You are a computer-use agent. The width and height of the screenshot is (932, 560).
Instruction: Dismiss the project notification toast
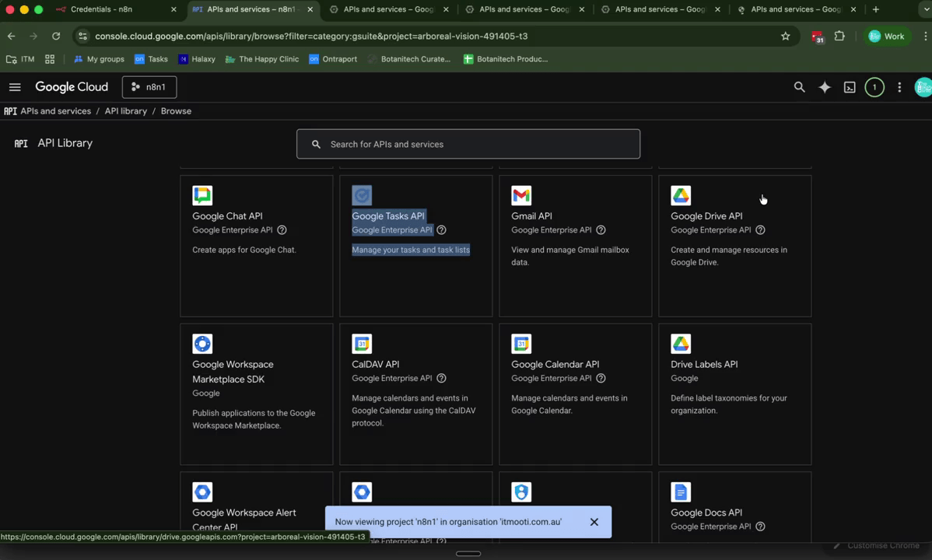(x=594, y=522)
